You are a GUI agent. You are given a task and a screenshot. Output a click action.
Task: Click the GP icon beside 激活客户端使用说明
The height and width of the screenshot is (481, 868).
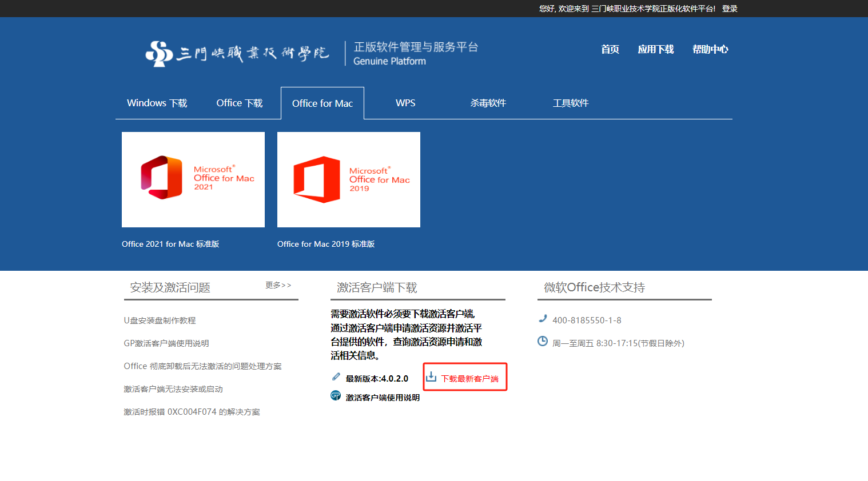tap(336, 396)
